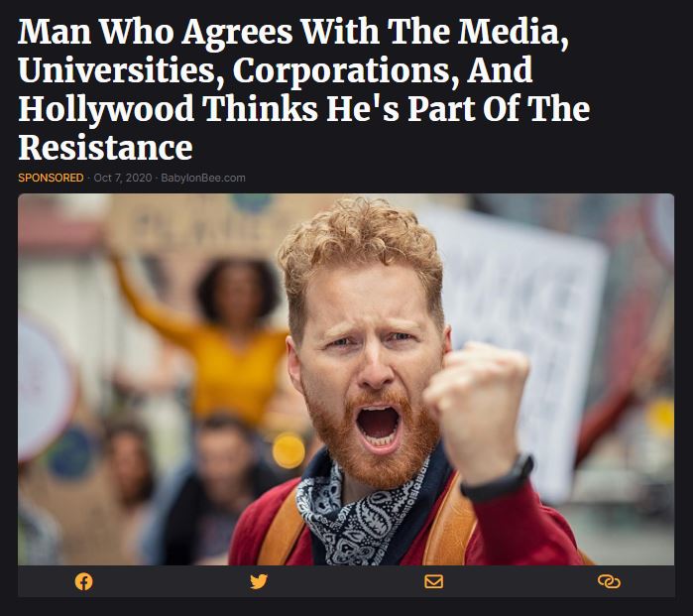Share the article on Facebook
This screenshot has width=693, height=616.
[83, 581]
